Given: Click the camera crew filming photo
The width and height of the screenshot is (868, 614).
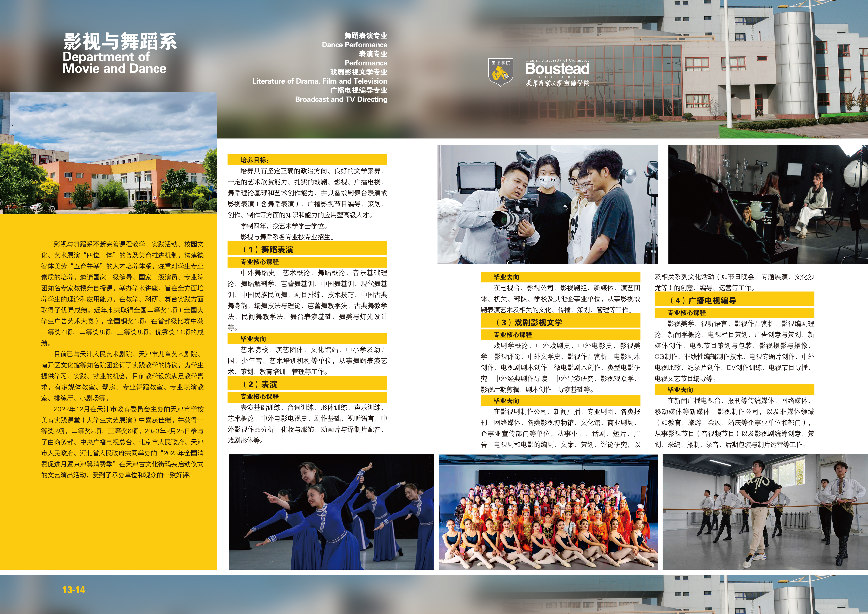Looking at the screenshot, I should (x=548, y=204).
